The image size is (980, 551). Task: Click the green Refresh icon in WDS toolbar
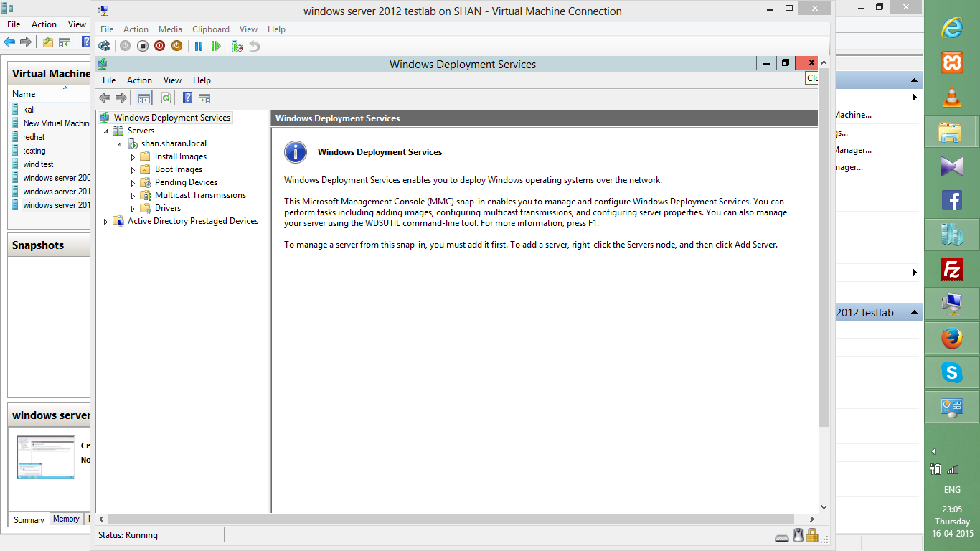166,98
